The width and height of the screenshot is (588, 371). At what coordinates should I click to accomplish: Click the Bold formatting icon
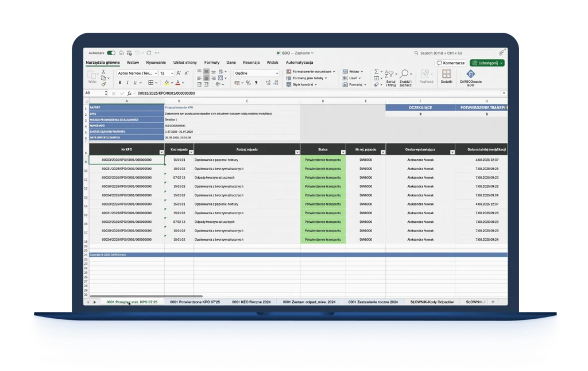click(x=119, y=83)
